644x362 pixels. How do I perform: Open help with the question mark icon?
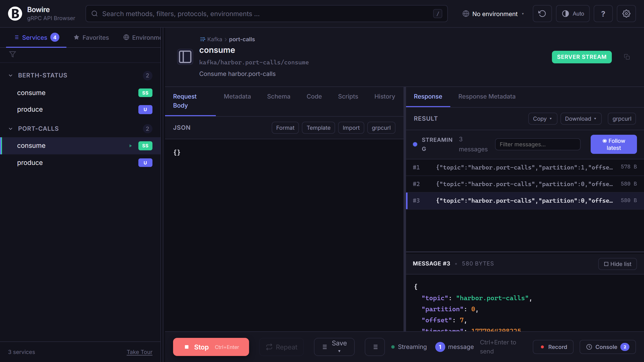pos(603,14)
